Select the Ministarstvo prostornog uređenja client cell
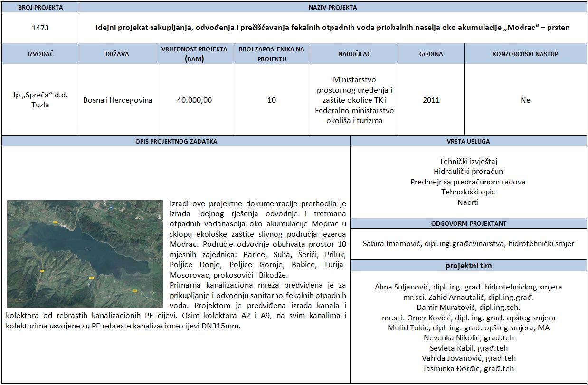588x385 pixels. click(354, 100)
